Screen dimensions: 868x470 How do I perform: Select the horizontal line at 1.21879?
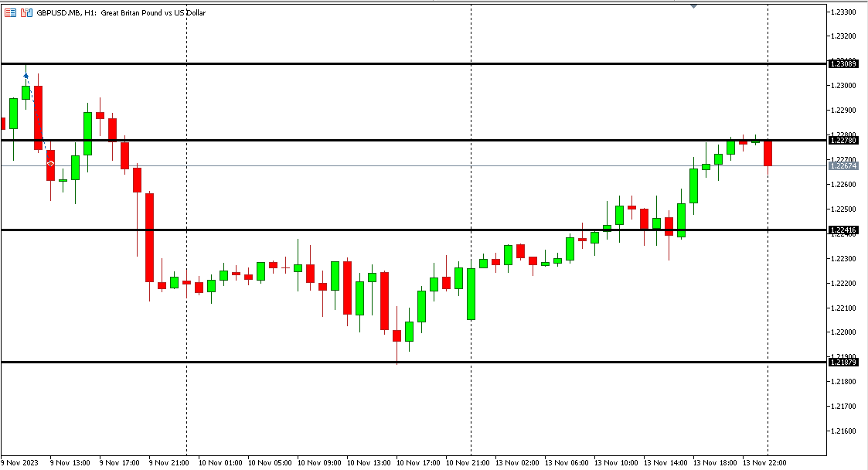click(x=414, y=362)
